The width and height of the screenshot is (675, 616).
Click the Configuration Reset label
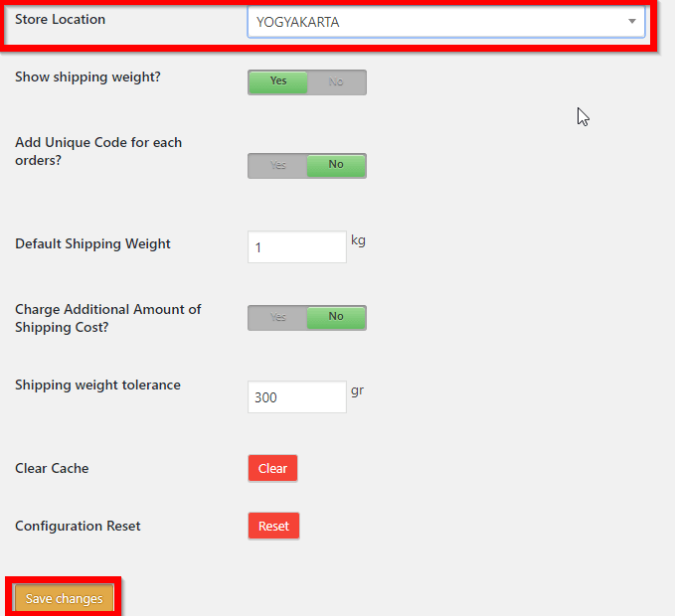(x=78, y=527)
